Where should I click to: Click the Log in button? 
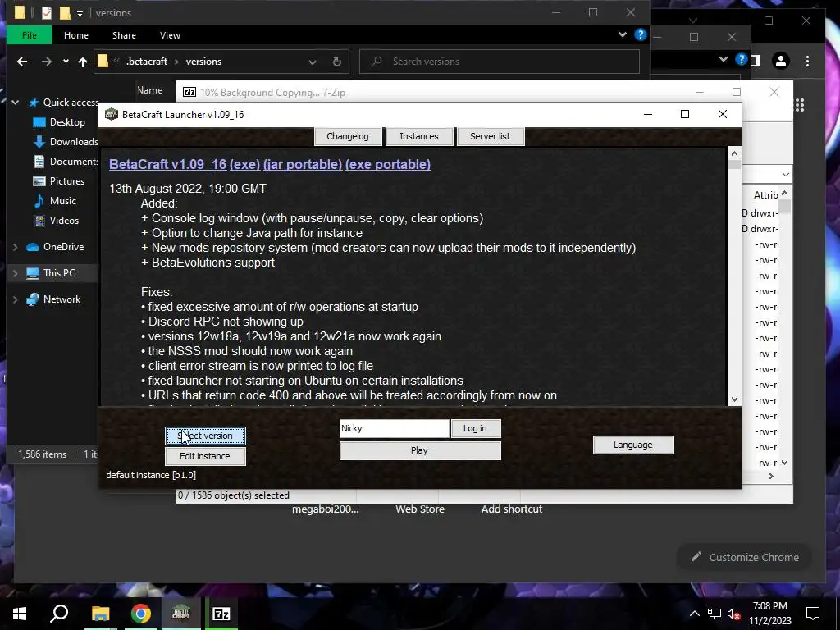coord(475,428)
